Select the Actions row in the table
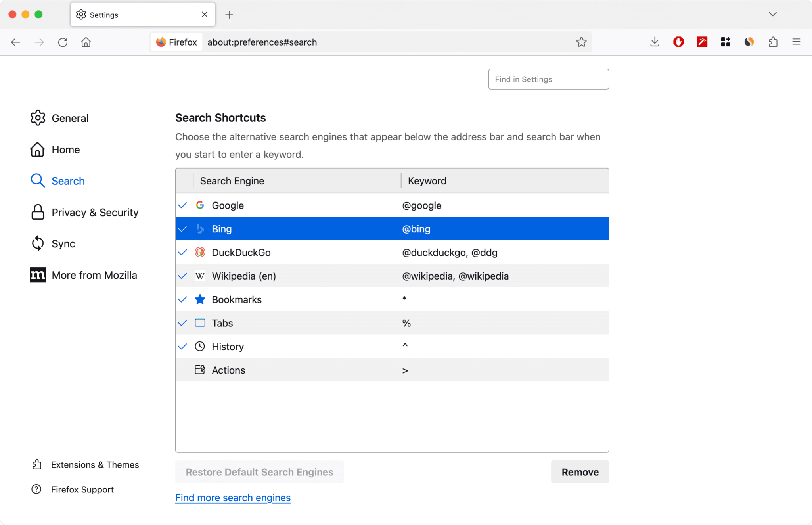The height and width of the screenshot is (525, 812). [x=392, y=370]
